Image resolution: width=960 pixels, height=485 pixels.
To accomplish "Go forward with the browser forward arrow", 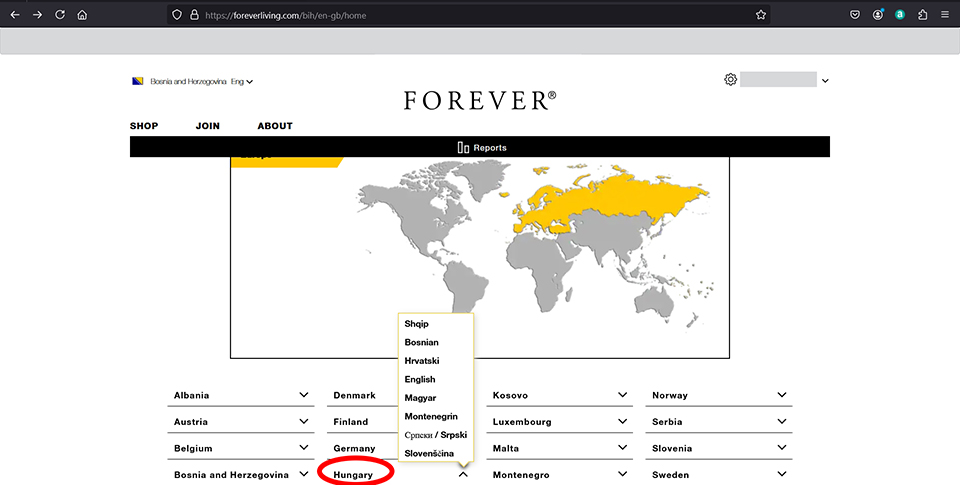I will click(37, 15).
